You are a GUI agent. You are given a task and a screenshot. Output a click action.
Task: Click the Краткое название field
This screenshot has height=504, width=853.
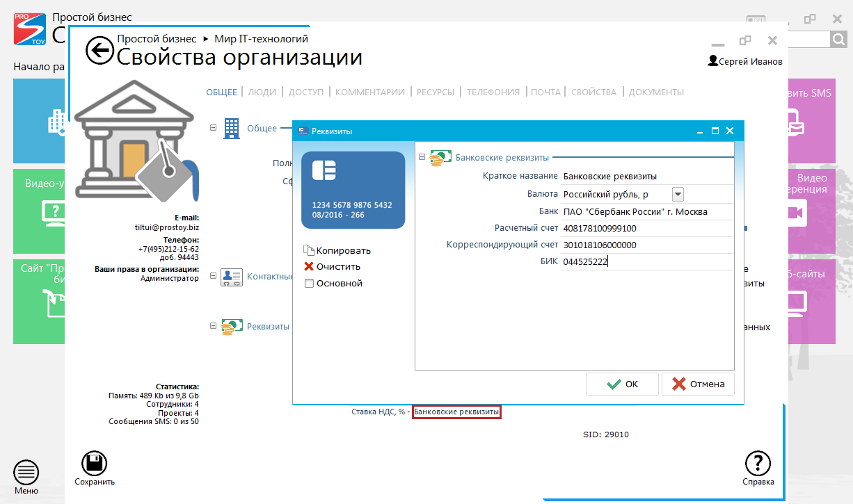(647, 176)
